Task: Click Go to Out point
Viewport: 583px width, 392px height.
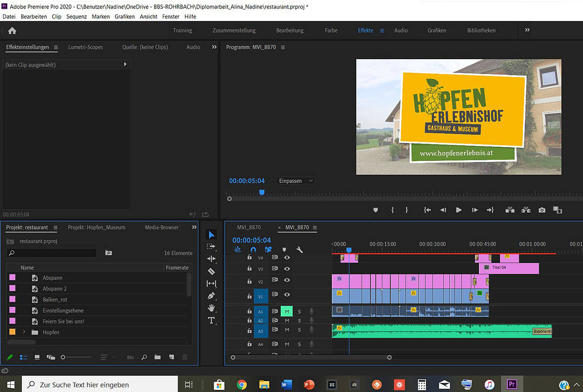Action: coord(490,210)
